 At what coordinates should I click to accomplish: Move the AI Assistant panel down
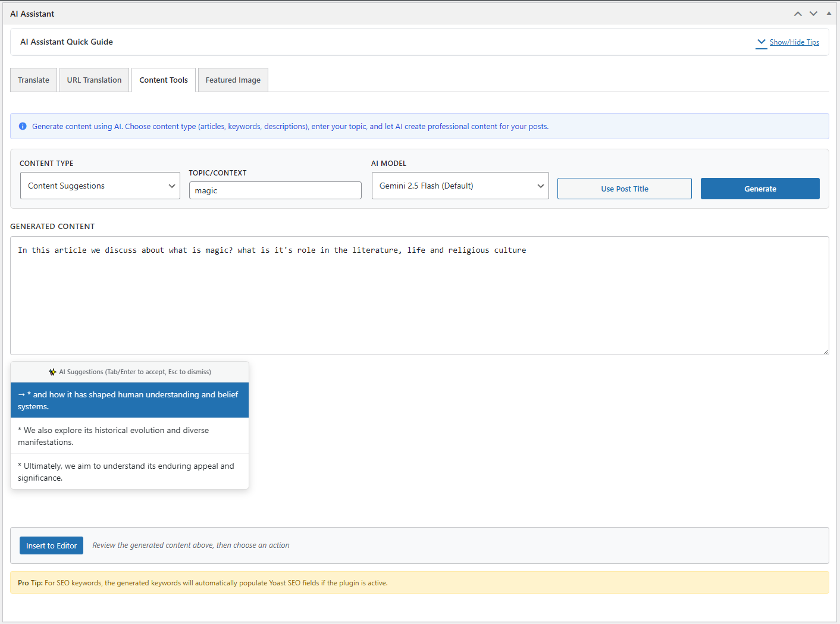(x=813, y=14)
